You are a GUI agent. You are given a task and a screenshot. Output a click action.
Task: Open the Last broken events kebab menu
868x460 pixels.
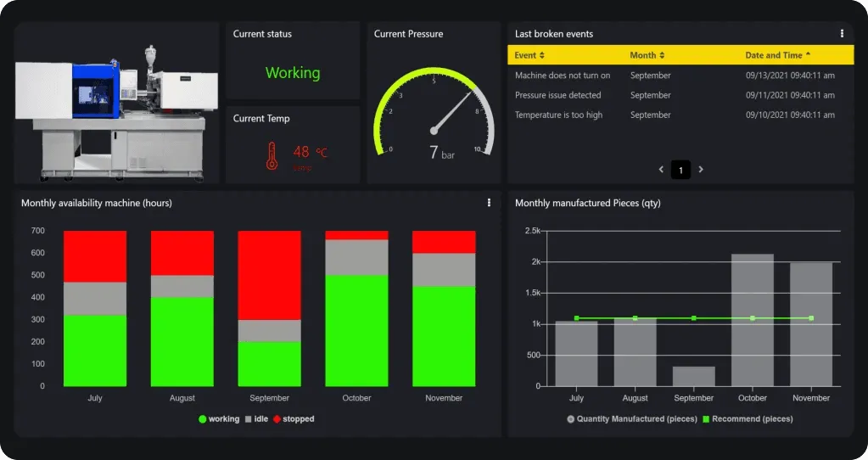point(842,34)
